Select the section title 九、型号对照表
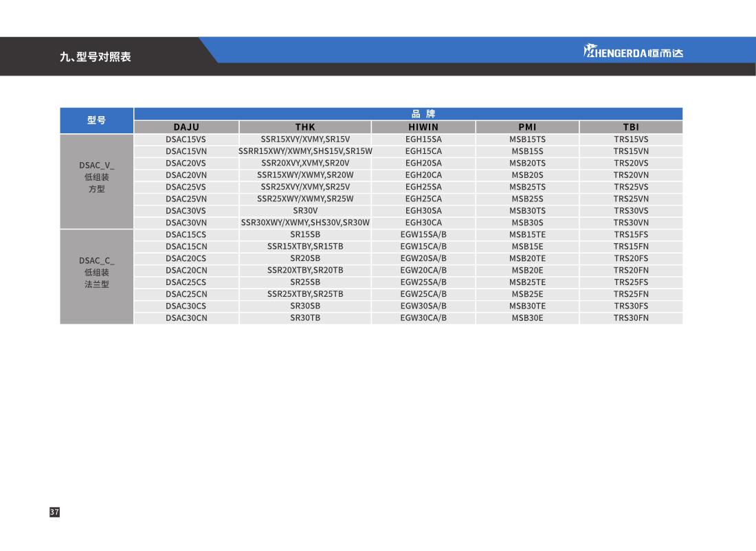The image size is (756, 551). click(96, 57)
